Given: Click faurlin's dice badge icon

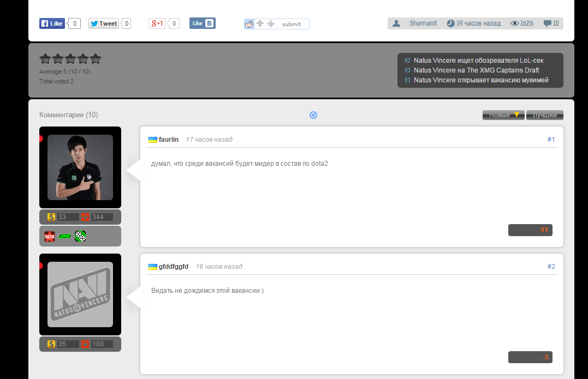Looking at the screenshot, I should click(x=80, y=236).
